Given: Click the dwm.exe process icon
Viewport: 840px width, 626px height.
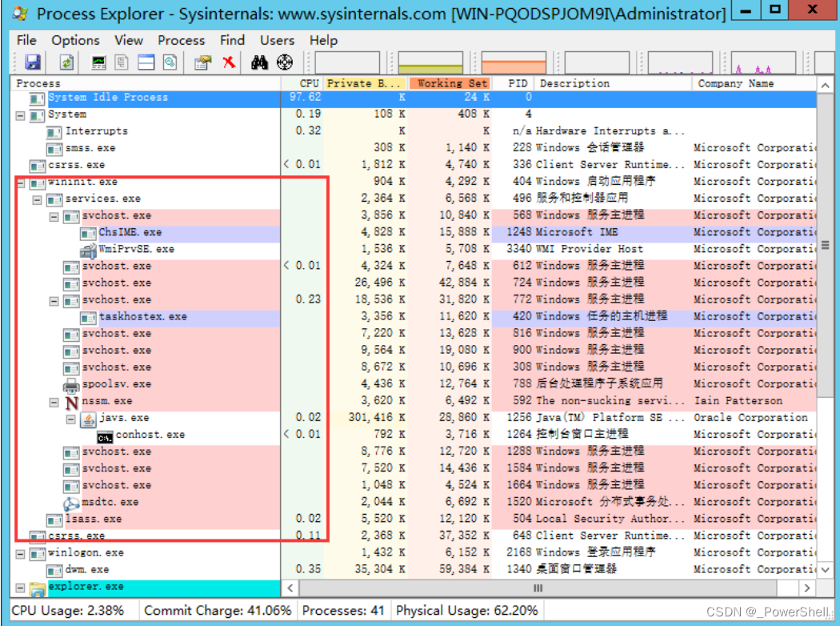Looking at the screenshot, I should point(54,570).
